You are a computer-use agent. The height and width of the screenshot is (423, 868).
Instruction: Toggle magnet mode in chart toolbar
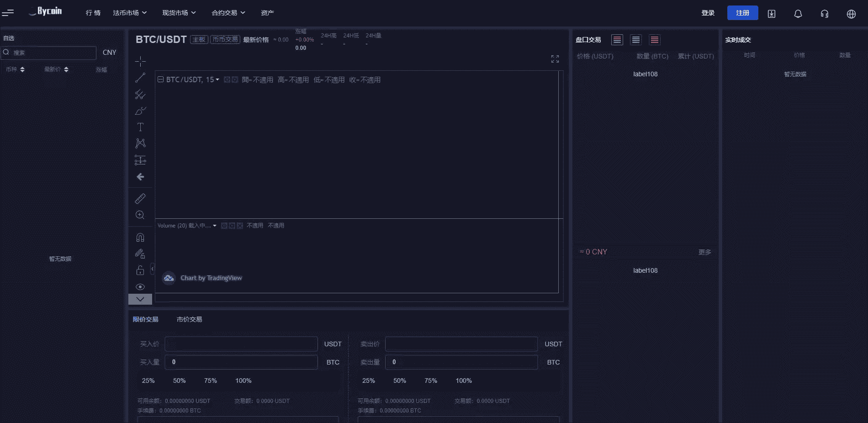pyautogui.click(x=140, y=238)
